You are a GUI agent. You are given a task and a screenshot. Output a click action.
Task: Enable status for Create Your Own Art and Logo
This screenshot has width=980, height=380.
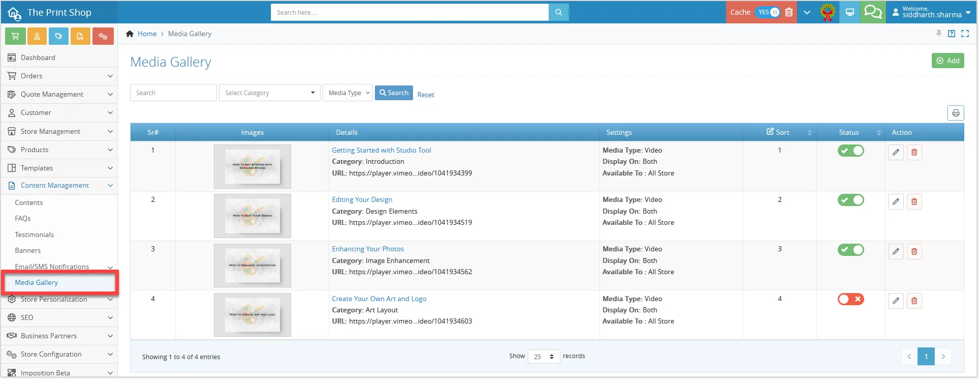[851, 299]
